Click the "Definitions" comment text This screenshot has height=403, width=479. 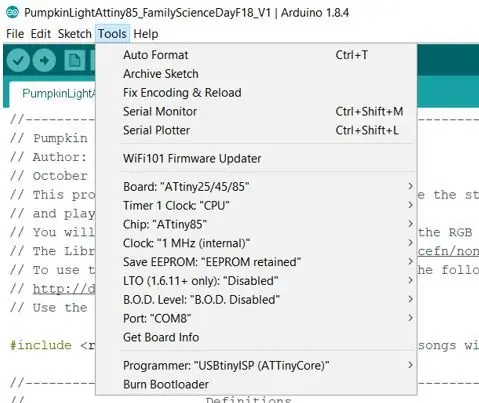point(249,399)
